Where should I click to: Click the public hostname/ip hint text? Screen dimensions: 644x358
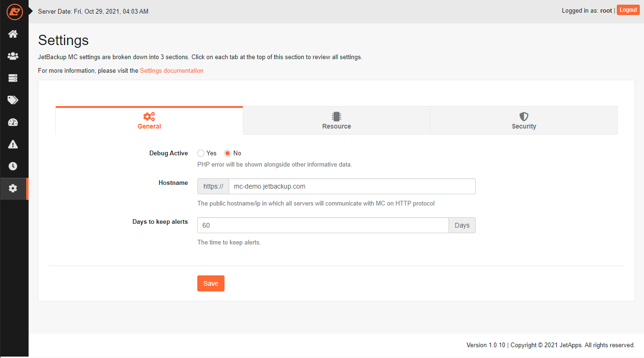coord(316,204)
